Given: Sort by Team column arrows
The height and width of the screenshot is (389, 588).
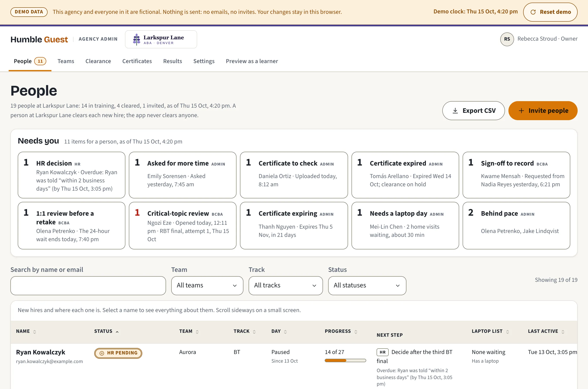Looking at the screenshot, I should click(x=197, y=332).
